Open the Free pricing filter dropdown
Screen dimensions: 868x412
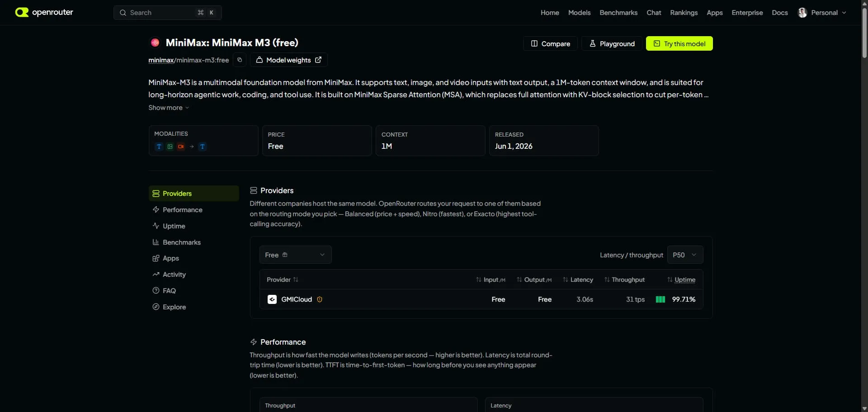pos(296,255)
